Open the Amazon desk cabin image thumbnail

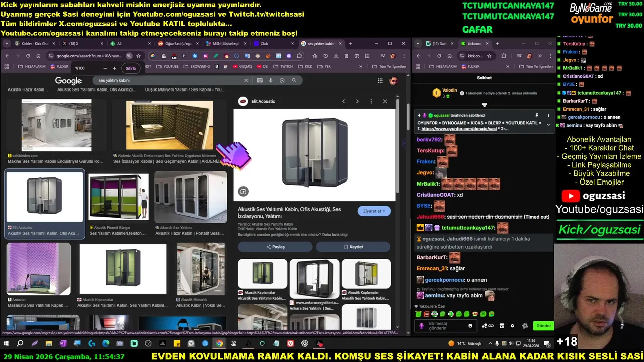(38, 268)
